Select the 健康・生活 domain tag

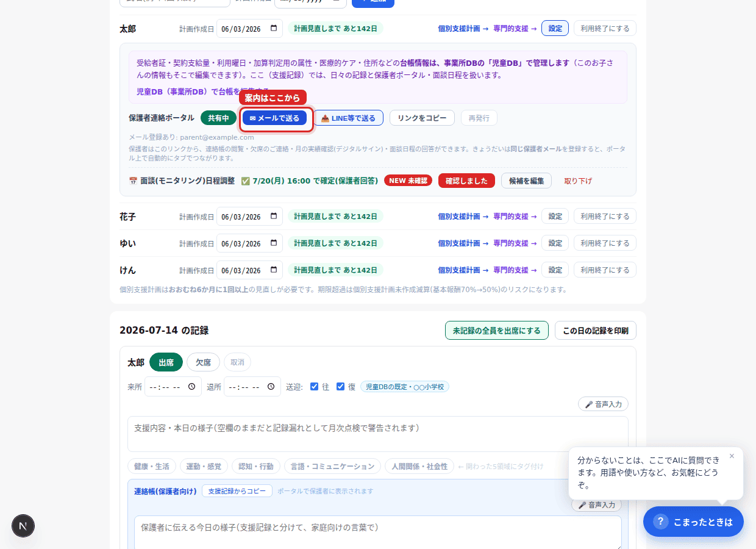click(152, 467)
